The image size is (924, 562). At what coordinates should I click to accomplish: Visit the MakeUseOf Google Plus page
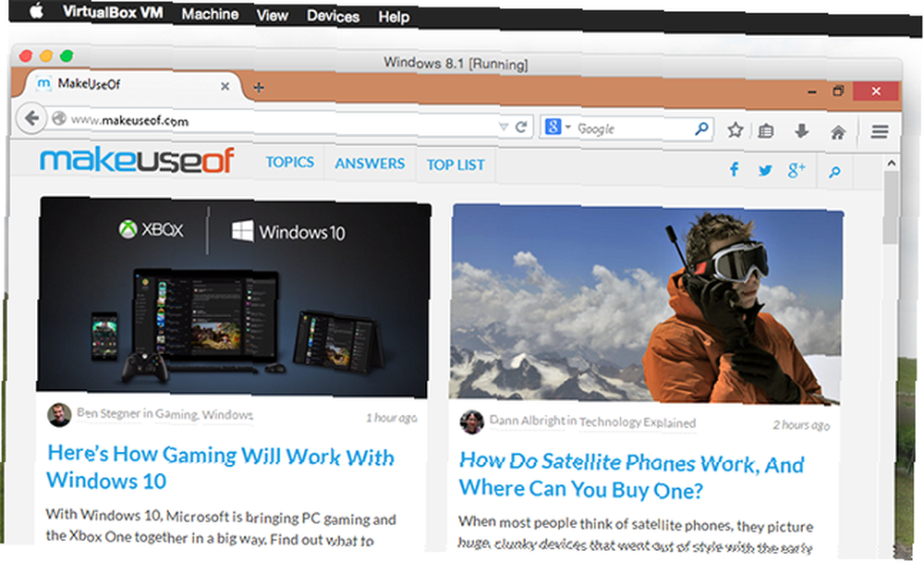[x=796, y=170]
